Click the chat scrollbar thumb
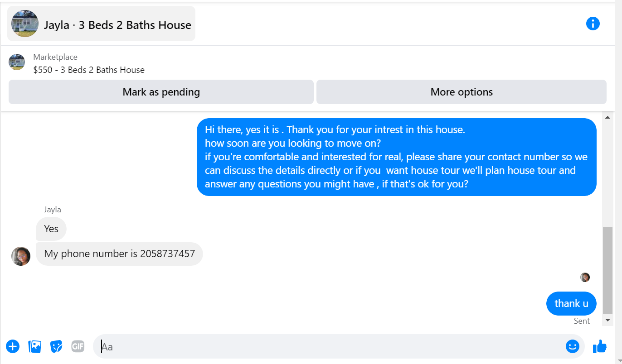Image resolution: width=622 pixels, height=364 pixels. tap(607, 270)
